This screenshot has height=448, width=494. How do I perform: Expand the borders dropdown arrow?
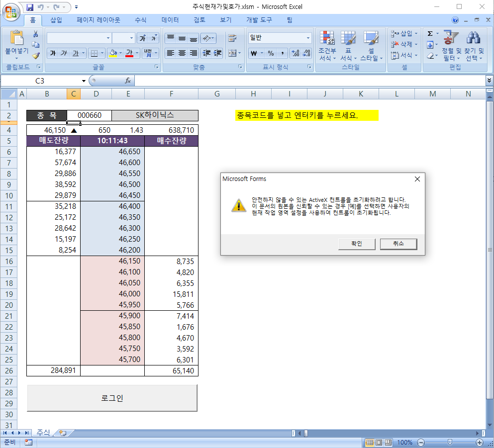pyautogui.click(x=102, y=53)
